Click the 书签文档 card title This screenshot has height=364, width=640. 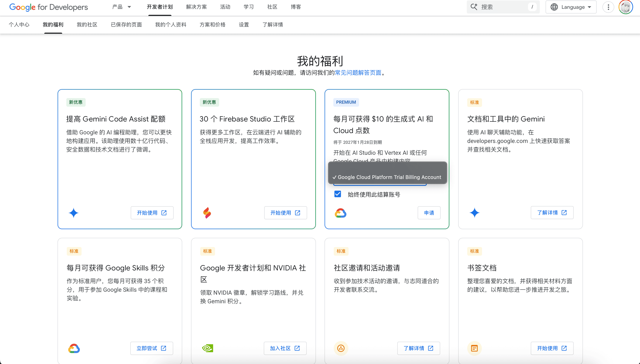(482, 268)
